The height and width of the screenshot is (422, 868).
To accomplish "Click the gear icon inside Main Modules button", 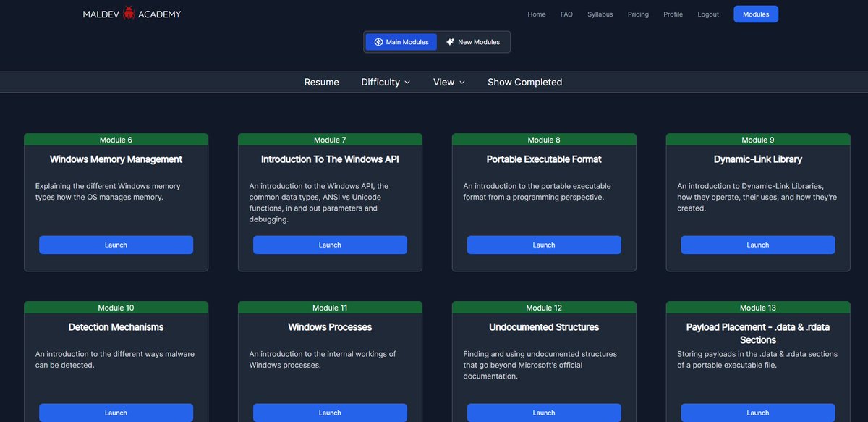I will click(x=377, y=41).
